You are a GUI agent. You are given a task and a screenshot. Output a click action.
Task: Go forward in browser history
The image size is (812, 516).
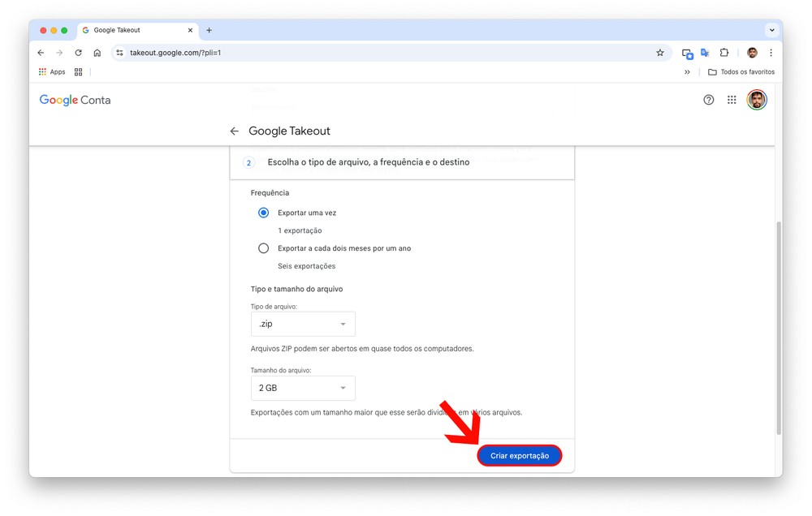(59, 53)
